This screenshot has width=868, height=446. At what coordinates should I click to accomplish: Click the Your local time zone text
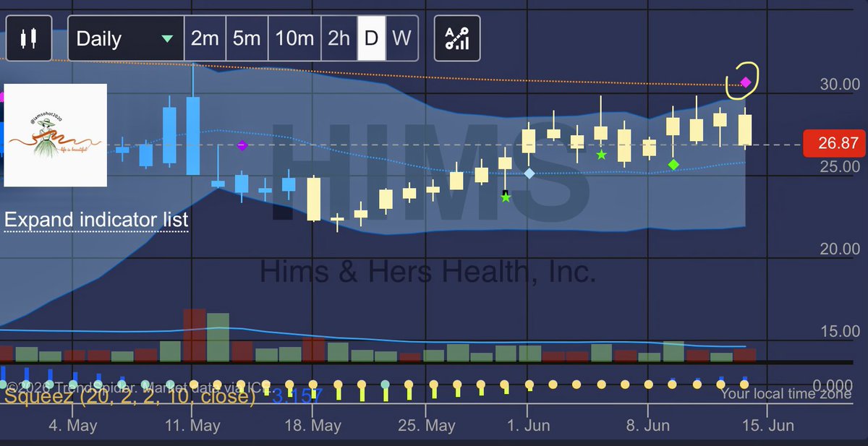point(786,394)
